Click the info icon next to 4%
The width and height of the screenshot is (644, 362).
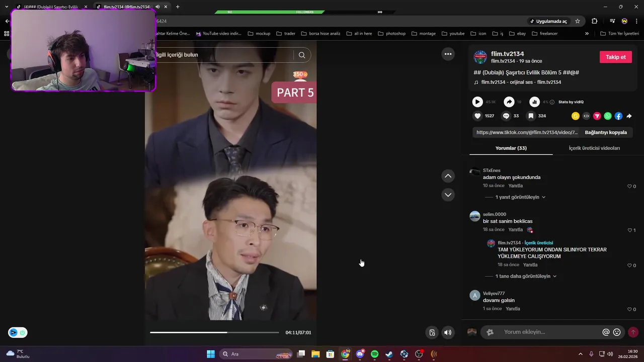click(552, 102)
